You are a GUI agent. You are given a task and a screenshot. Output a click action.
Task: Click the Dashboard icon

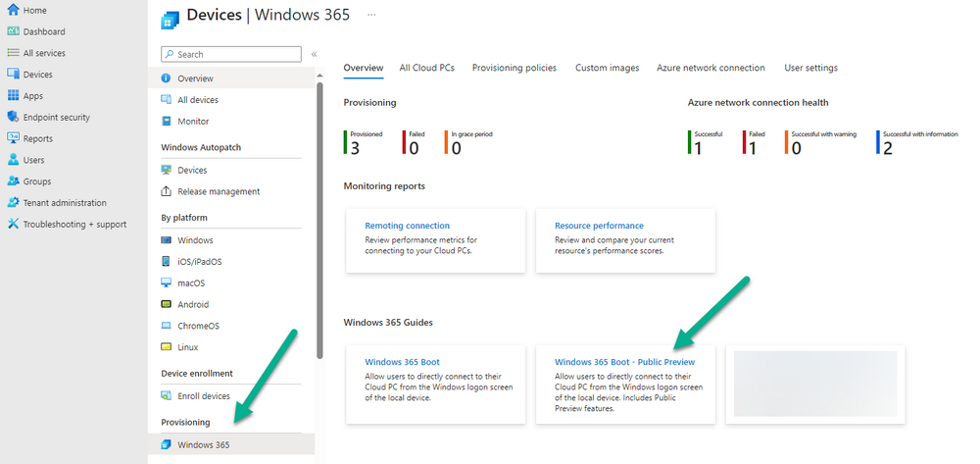[13, 31]
